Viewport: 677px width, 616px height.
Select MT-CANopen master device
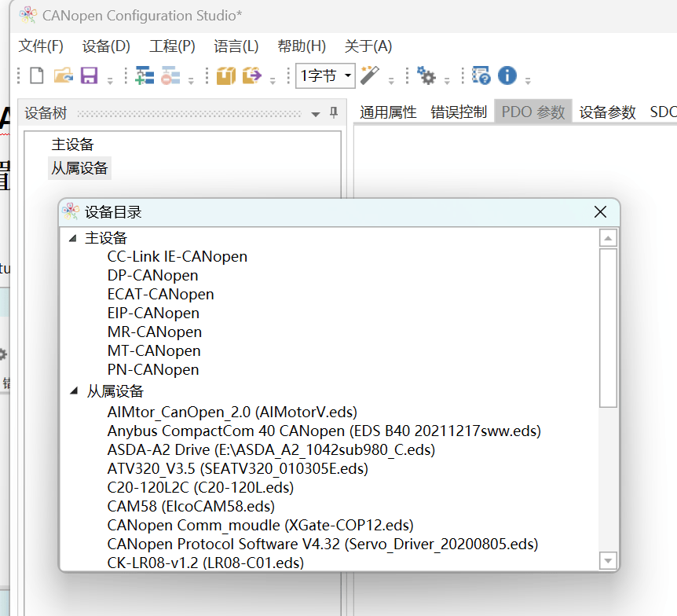click(154, 350)
